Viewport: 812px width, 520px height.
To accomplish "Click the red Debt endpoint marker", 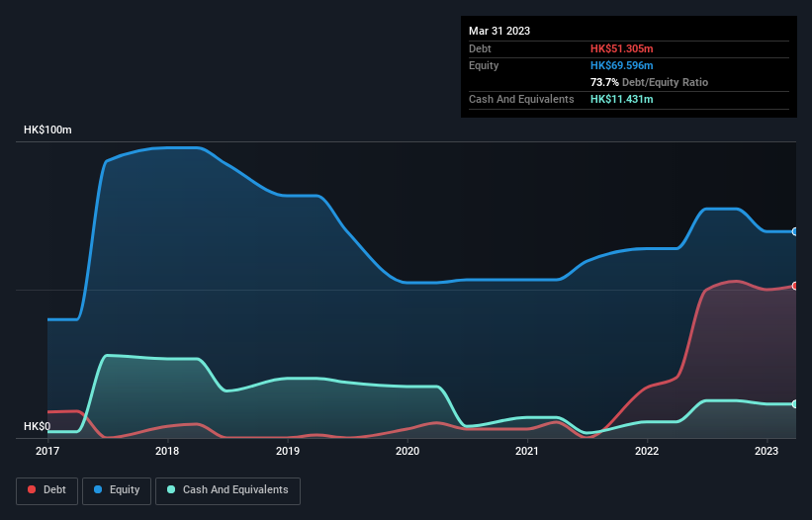I will (x=795, y=286).
